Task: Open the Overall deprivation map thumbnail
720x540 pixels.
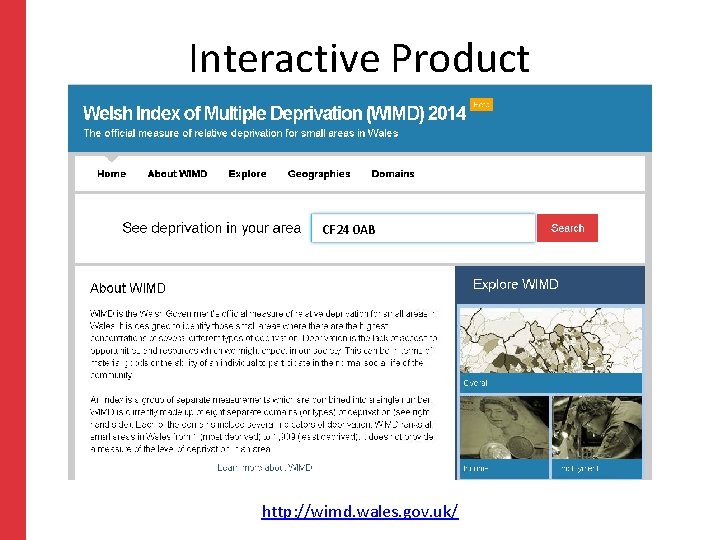Action: pos(551,350)
